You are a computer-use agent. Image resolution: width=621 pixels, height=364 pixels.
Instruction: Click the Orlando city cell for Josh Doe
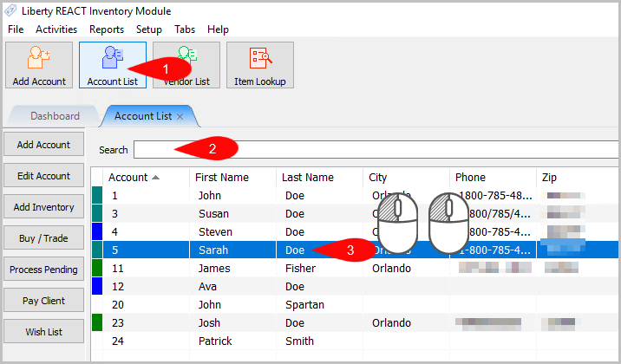tap(407, 323)
